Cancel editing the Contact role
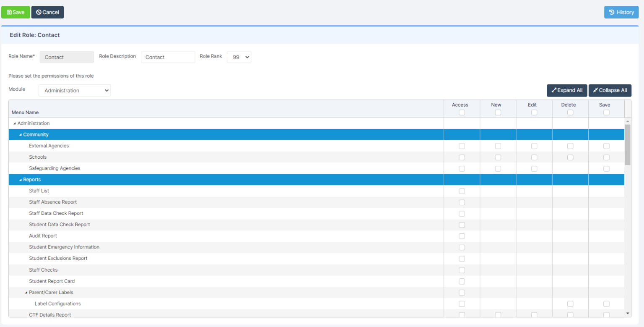 (x=47, y=12)
